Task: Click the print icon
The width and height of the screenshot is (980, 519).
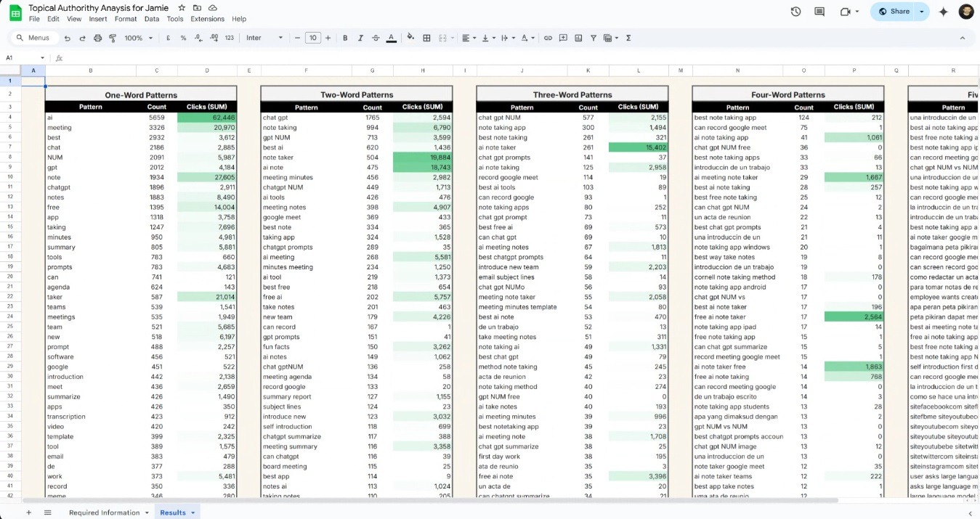Action: pyautogui.click(x=97, y=38)
